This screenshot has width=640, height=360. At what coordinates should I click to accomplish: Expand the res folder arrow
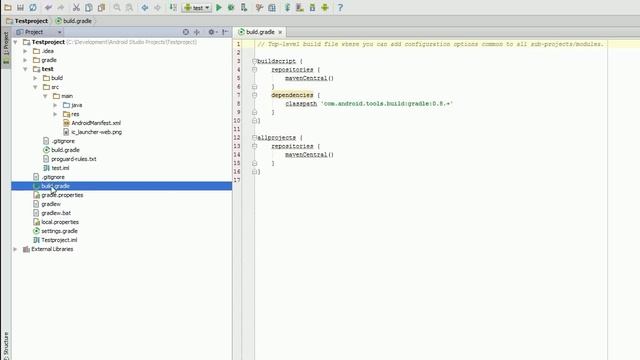pyautogui.click(x=56, y=114)
